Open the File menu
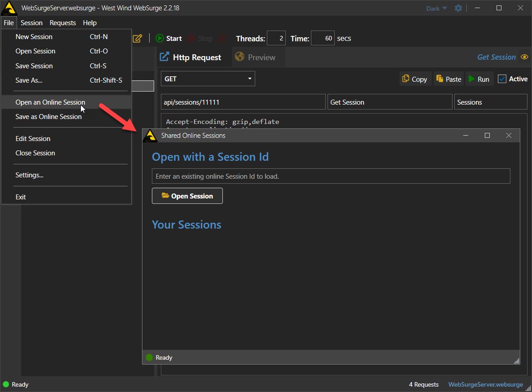The height and width of the screenshot is (392, 532). coord(9,23)
